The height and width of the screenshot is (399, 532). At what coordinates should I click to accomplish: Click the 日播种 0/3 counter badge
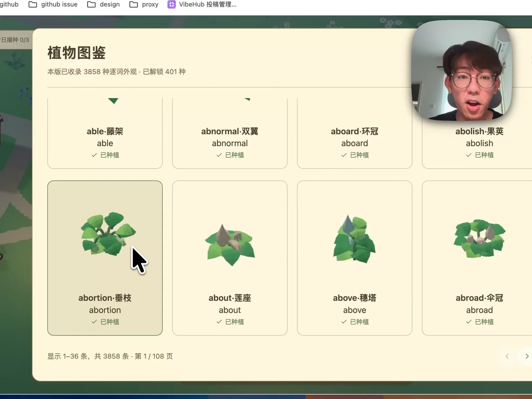[16, 40]
